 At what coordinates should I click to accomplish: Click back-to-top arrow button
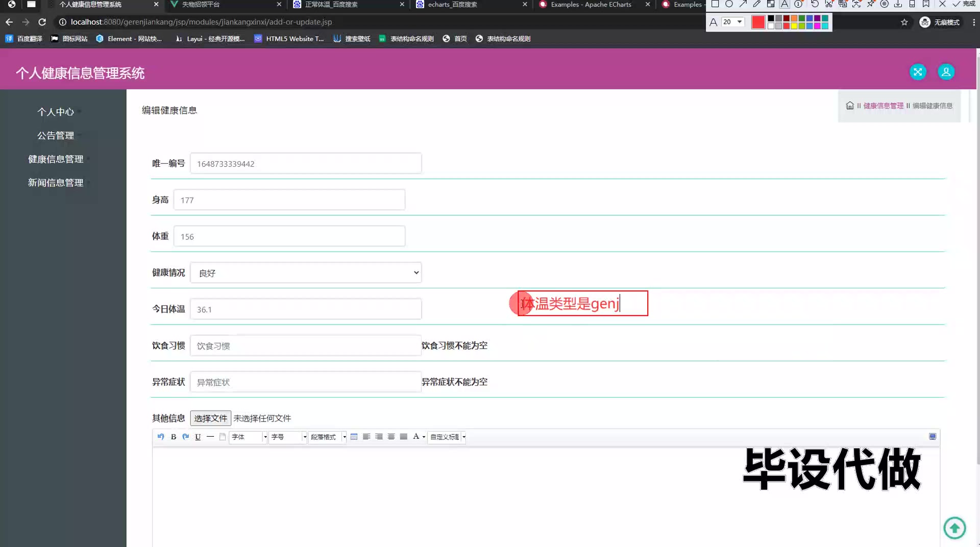(x=954, y=528)
